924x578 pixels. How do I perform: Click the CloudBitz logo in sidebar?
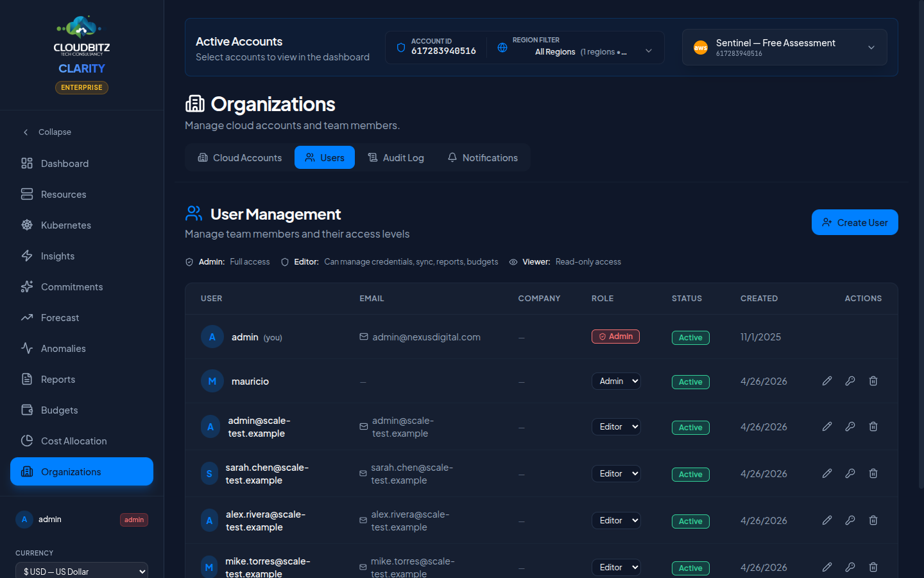81,36
